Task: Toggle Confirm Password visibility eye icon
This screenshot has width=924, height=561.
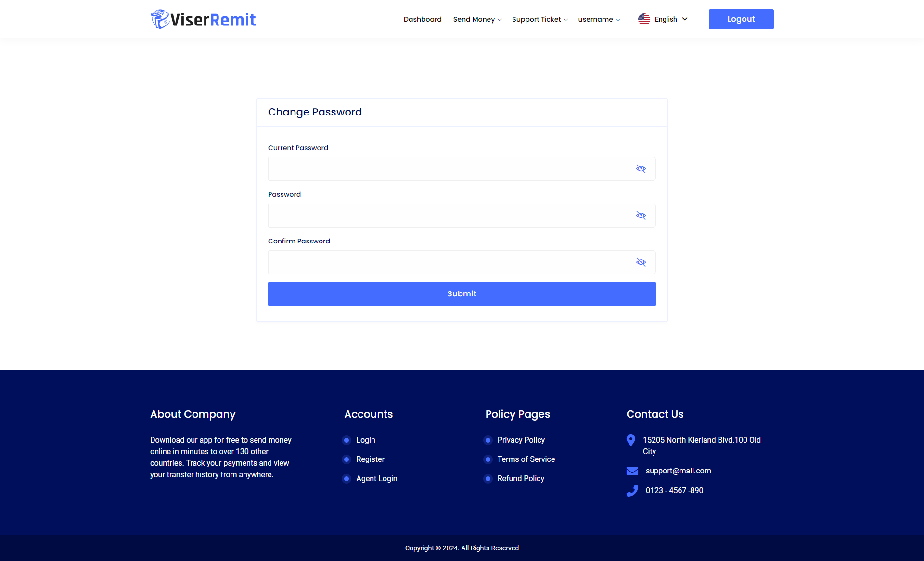Action: point(641,262)
